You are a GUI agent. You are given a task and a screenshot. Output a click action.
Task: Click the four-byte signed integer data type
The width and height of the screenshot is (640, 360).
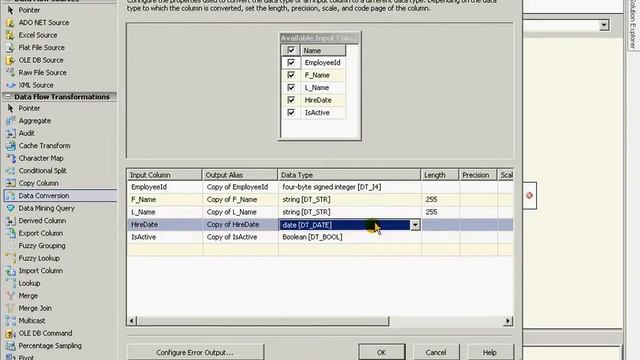[x=349, y=187]
